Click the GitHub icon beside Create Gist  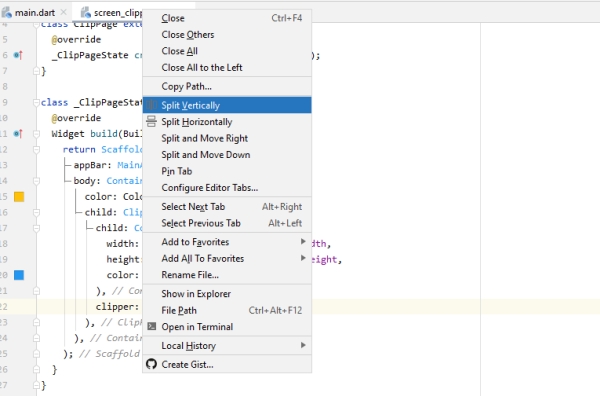[x=152, y=364]
